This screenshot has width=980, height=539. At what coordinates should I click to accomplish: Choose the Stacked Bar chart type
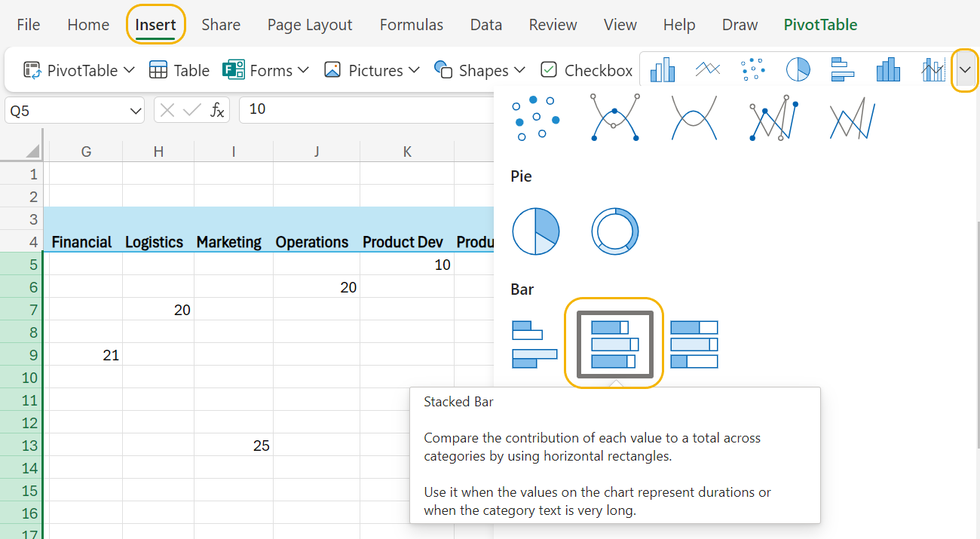pyautogui.click(x=614, y=343)
